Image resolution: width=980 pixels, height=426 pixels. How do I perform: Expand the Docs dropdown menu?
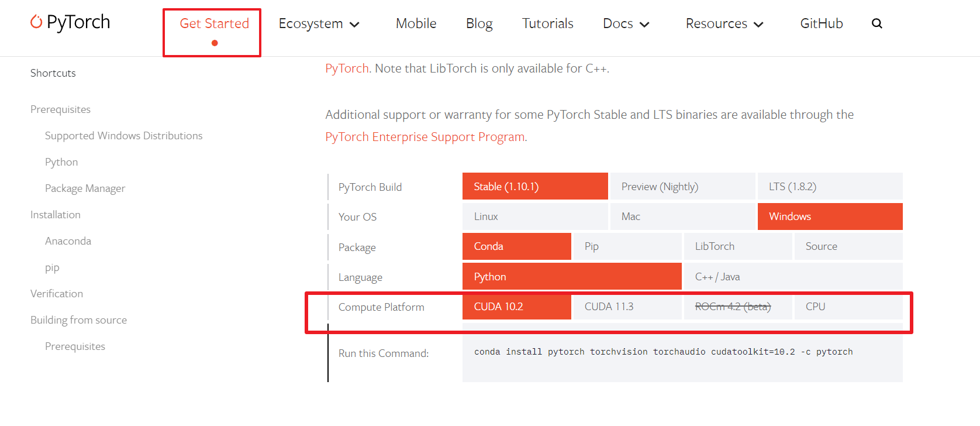[x=626, y=23]
